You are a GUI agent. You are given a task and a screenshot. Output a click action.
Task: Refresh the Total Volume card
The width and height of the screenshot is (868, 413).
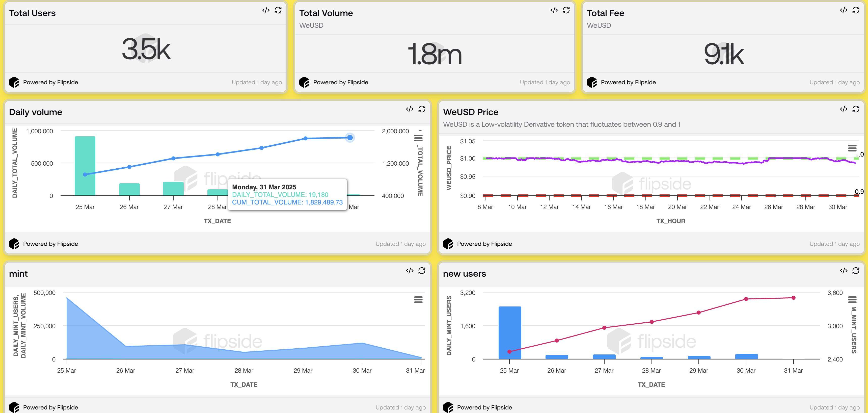(x=566, y=10)
